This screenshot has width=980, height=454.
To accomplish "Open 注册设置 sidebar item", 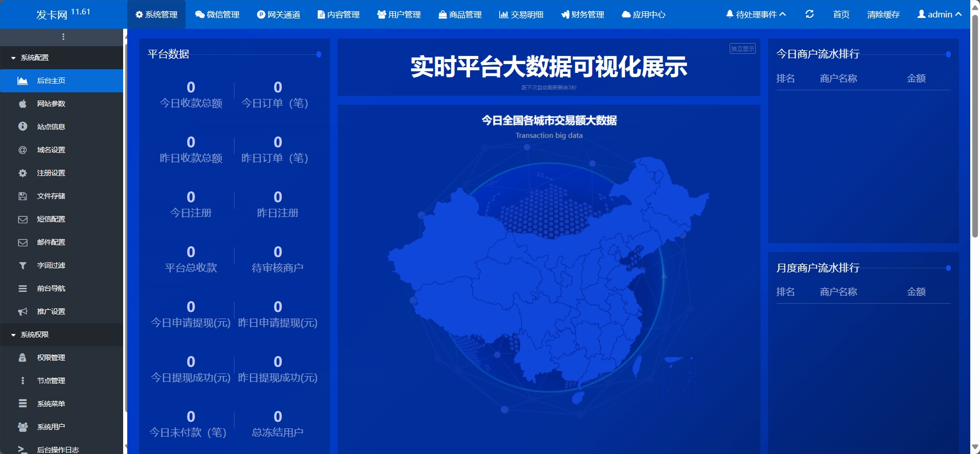I will (x=62, y=173).
